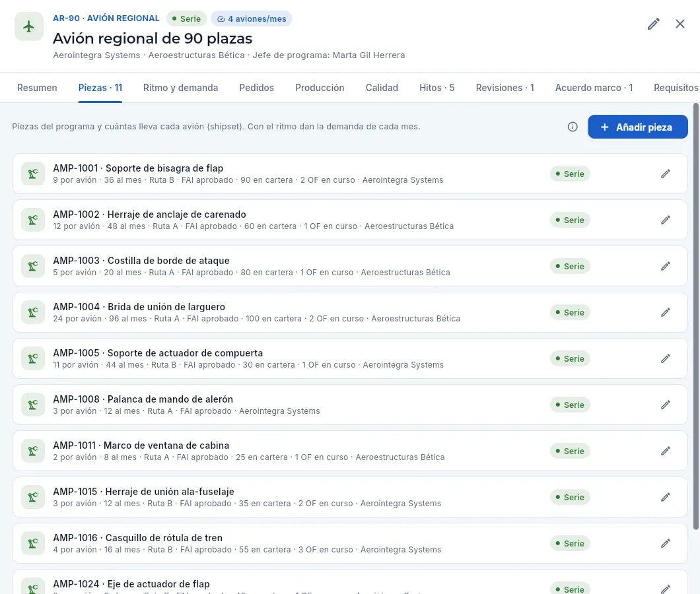This screenshot has width=700, height=594.
Task: Edit part AMP-1003 Costilla de borde de ataque
Action: point(665,266)
